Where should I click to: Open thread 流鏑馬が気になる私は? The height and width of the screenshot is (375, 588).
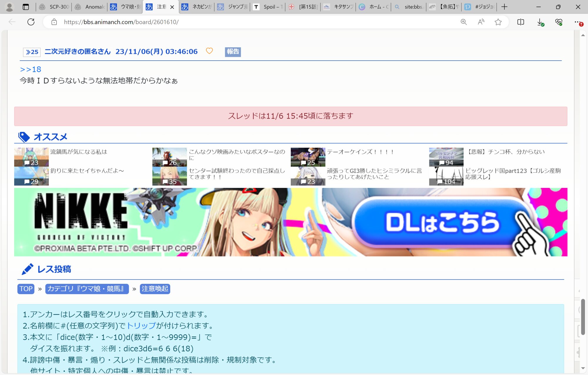pos(78,152)
